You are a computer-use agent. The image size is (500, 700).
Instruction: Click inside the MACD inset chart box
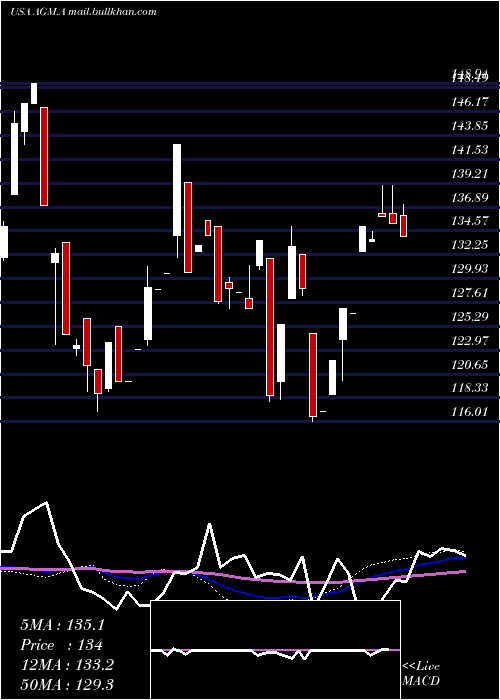tap(275, 650)
